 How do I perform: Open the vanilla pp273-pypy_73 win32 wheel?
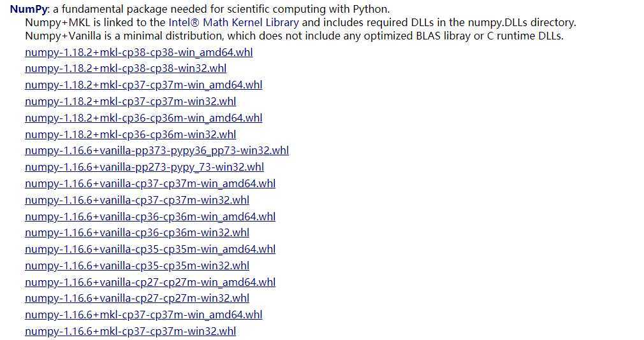pos(145,167)
